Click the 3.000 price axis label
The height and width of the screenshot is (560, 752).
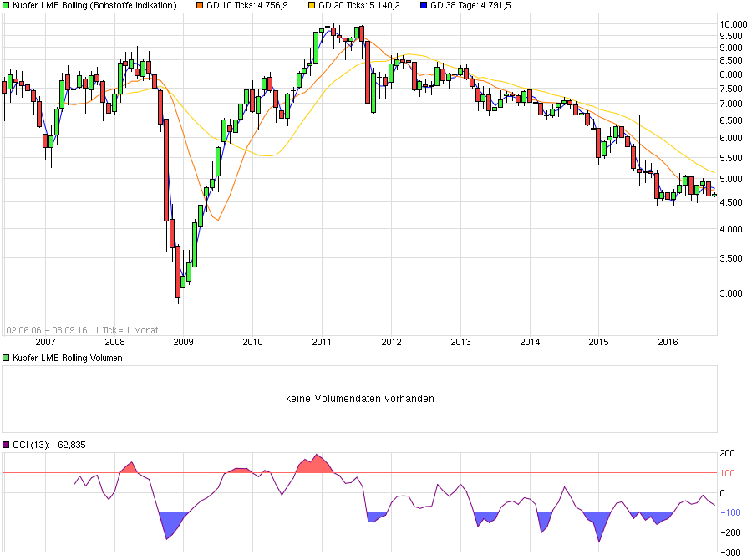[x=731, y=293]
